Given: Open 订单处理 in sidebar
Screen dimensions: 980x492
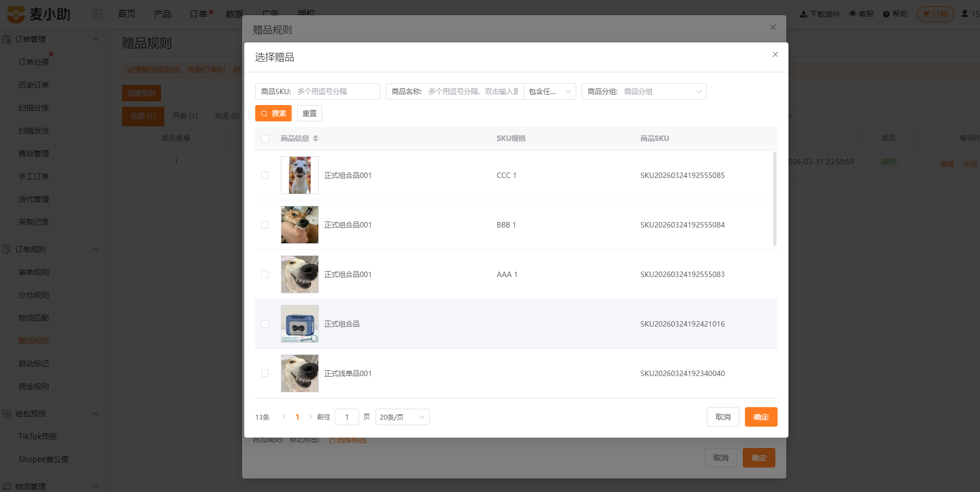Looking at the screenshot, I should coord(34,62).
